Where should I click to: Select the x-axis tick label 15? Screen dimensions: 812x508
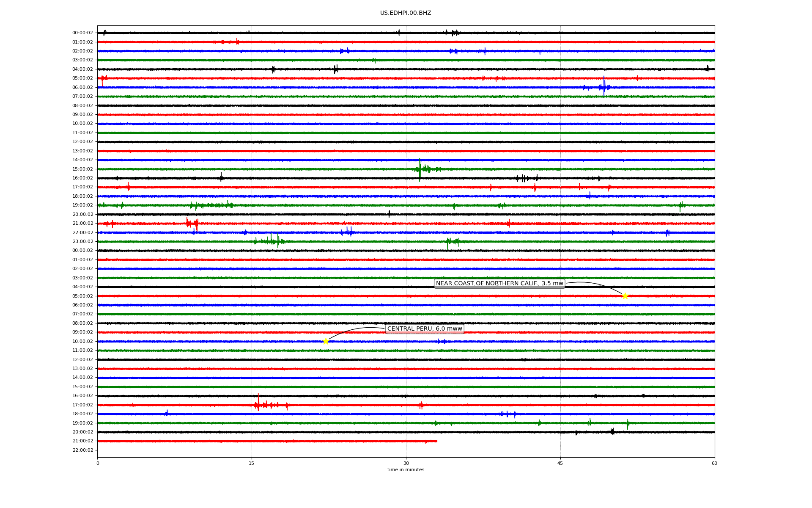pyautogui.click(x=252, y=463)
